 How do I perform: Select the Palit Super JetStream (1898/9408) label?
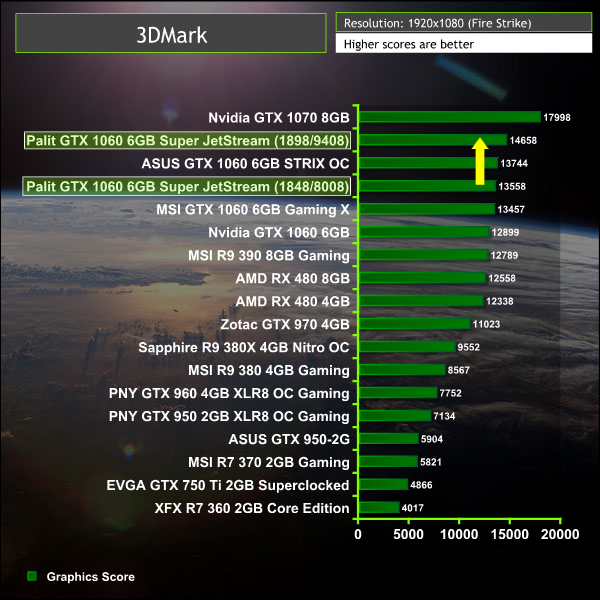[x=187, y=140]
